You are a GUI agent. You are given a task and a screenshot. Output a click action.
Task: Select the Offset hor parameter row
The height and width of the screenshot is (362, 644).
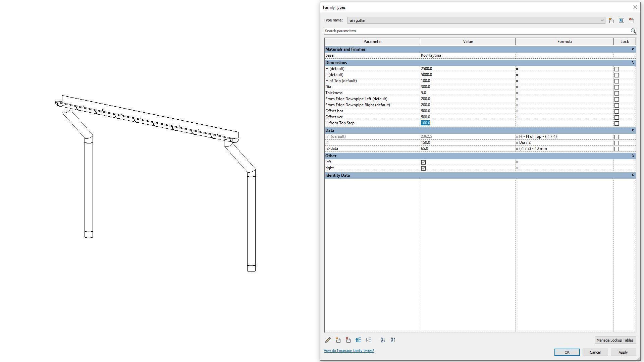pyautogui.click(x=372, y=111)
